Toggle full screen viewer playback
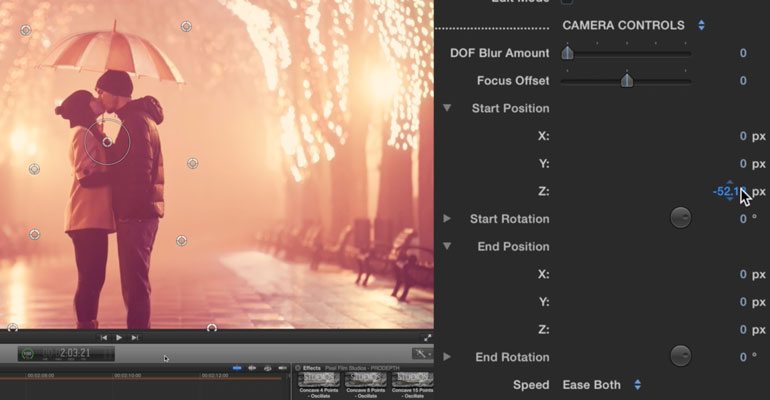770x400 pixels. coord(427,338)
